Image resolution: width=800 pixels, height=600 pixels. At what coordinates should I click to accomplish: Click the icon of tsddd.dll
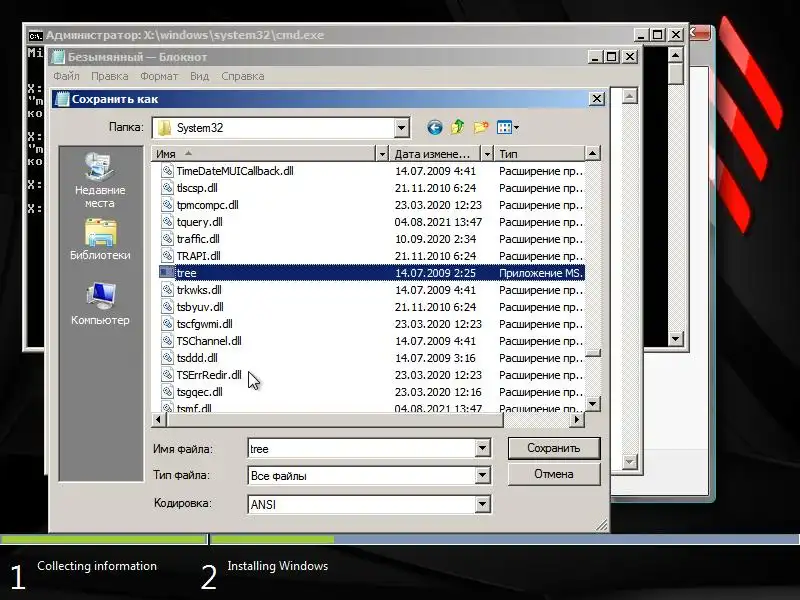click(167, 358)
